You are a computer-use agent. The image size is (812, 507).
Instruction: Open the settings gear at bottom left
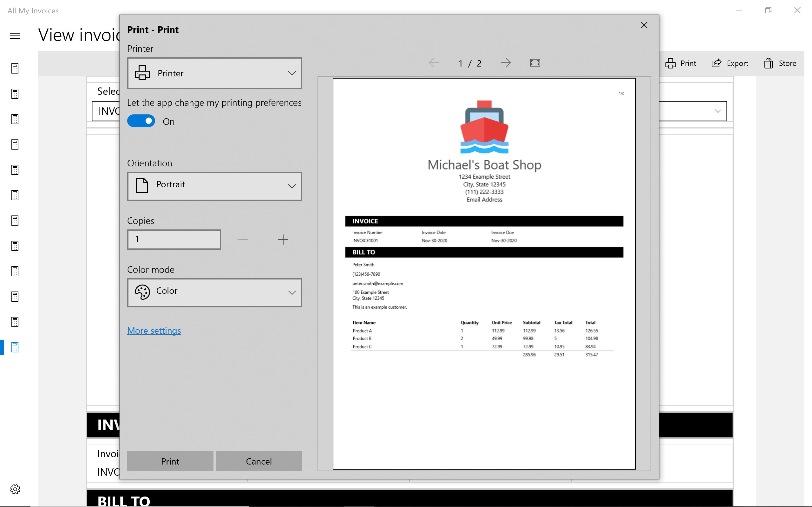[x=15, y=489]
